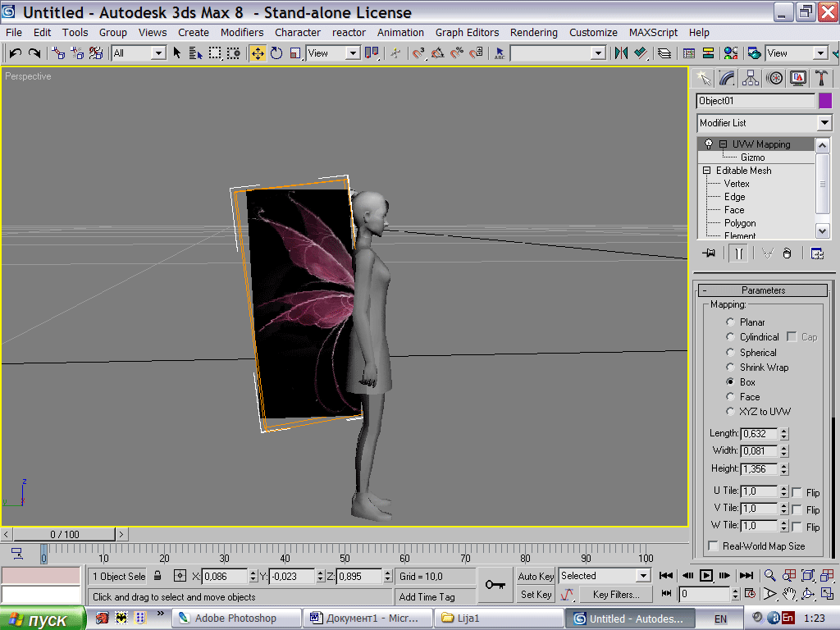Select Planar mapping radio button
This screenshot has width=840, height=630.
(x=729, y=322)
